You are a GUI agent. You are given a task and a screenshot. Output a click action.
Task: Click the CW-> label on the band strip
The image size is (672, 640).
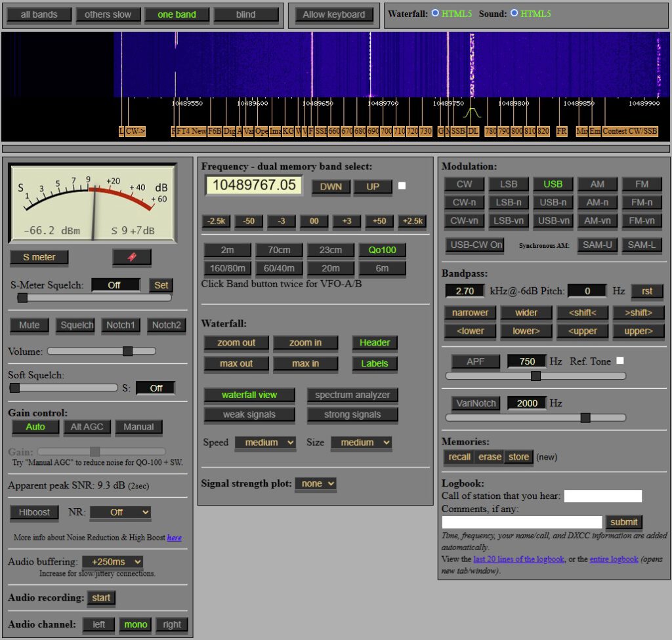(x=136, y=131)
